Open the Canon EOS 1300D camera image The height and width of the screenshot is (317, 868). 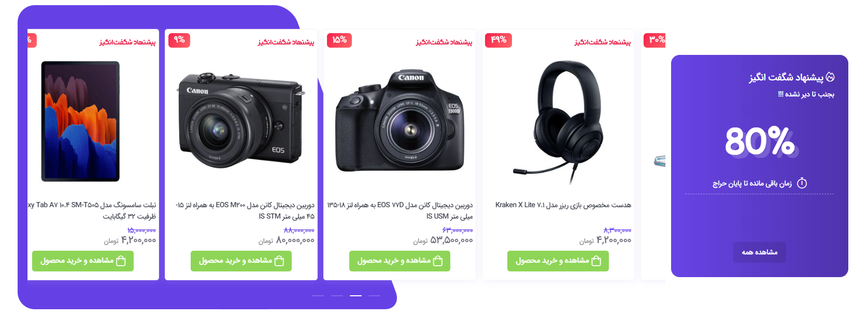400,122
